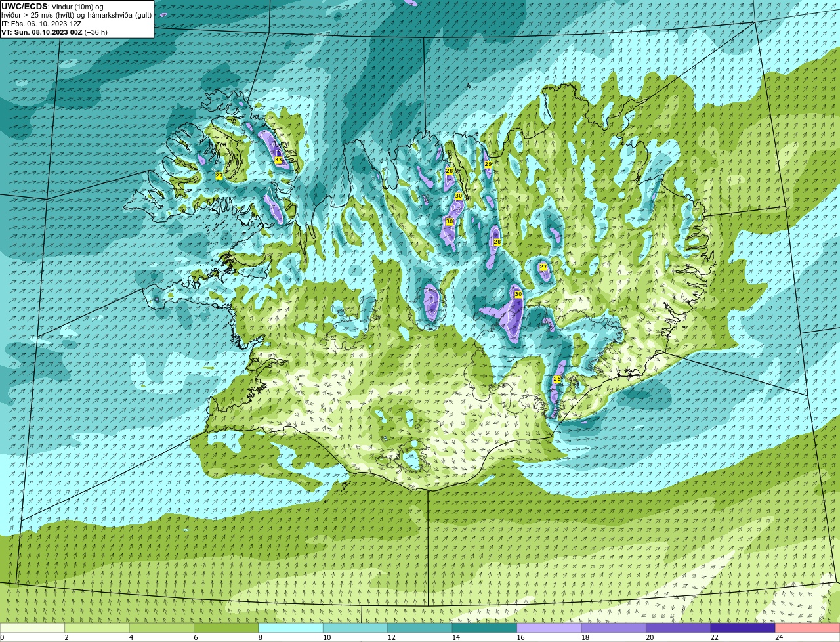Screen dimensions: 840x642
Task: Click the lavender swatch between 16 and 18
Action: pyautogui.click(x=550, y=628)
